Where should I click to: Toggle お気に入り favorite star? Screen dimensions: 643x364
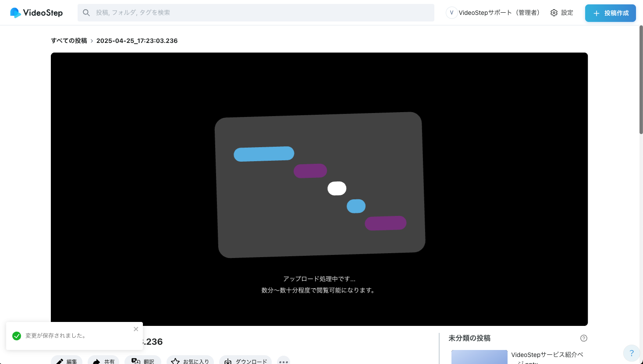(x=190, y=360)
